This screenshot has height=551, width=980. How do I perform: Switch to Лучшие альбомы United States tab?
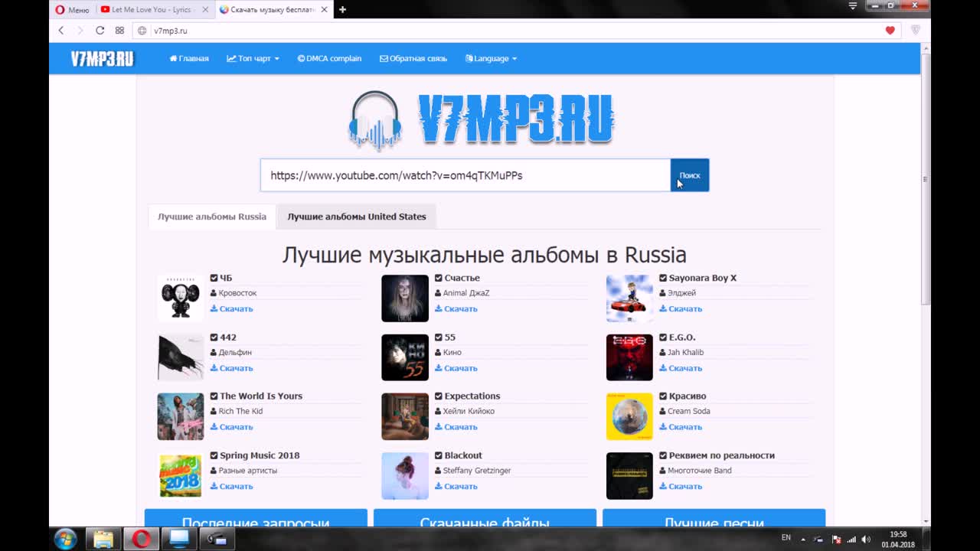click(356, 217)
